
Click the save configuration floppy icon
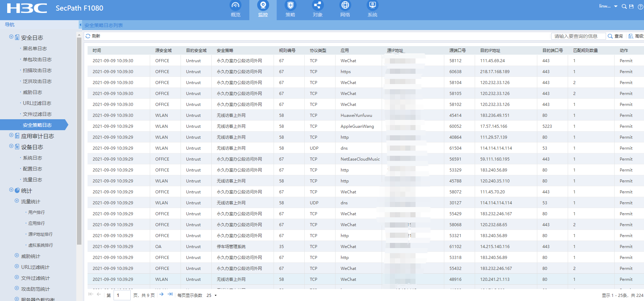631,6
